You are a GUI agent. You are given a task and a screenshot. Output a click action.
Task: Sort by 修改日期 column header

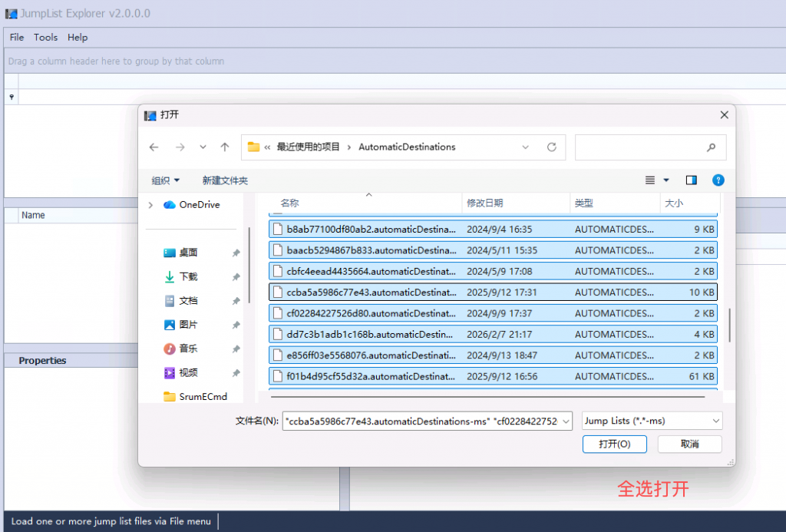click(485, 203)
